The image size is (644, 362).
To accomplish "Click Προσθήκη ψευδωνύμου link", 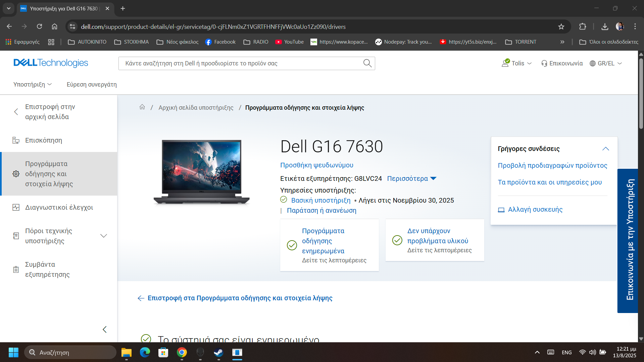I will [316, 165].
